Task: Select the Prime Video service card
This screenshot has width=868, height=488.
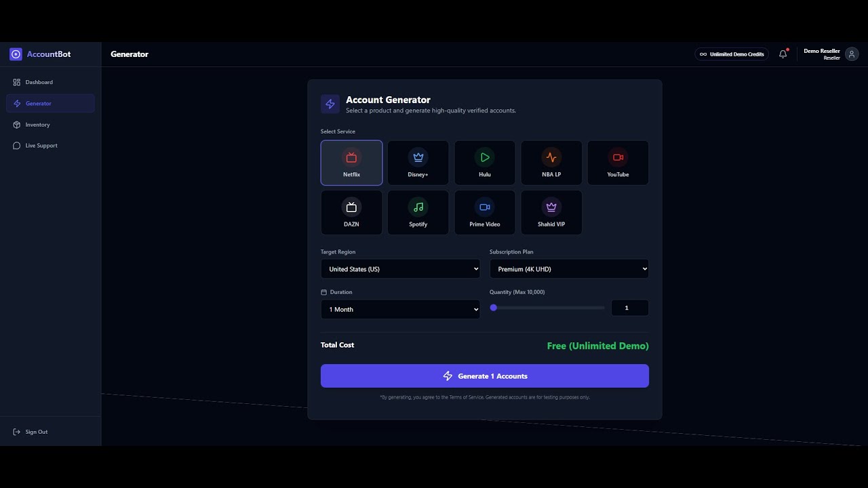Action: (x=485, y=212)
